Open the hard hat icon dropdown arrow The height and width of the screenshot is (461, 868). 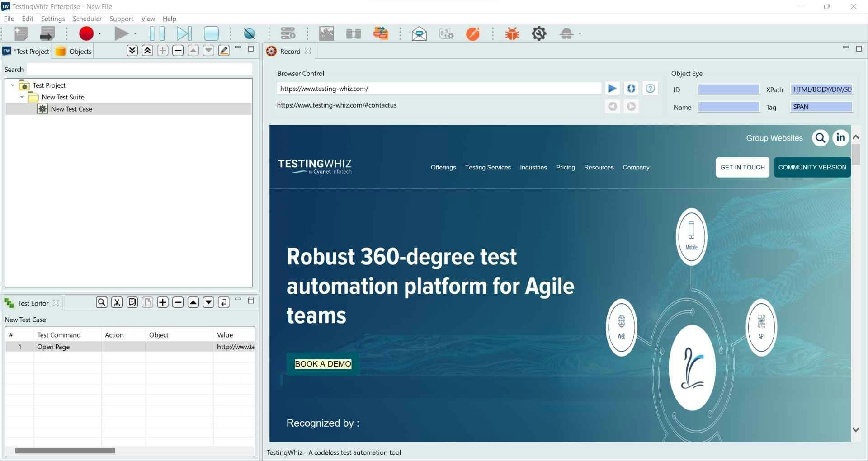click(580, 33)
